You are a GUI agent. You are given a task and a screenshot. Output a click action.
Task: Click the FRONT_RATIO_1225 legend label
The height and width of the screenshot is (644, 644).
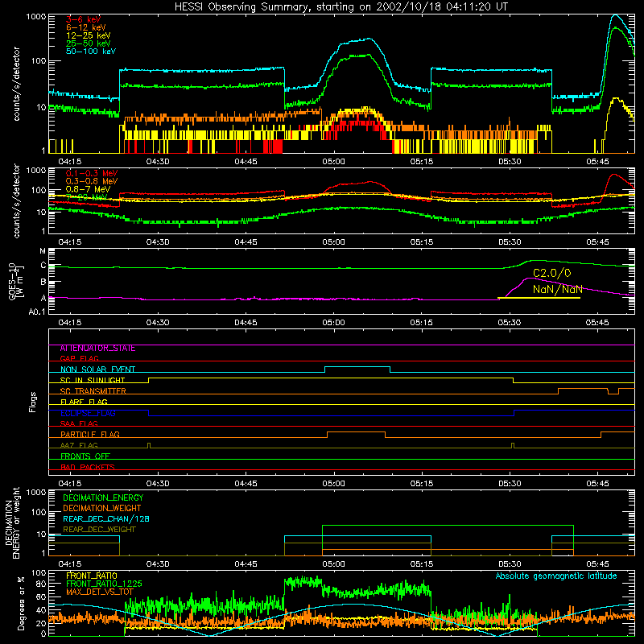coord(104,584)
